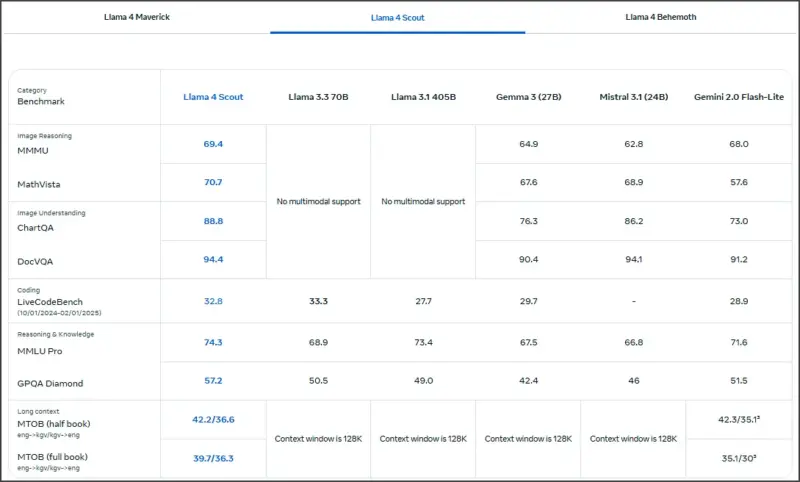Click Gemini Flash-Lite GPQA Diamond score 51.5
800x482 pixels.
739,380
